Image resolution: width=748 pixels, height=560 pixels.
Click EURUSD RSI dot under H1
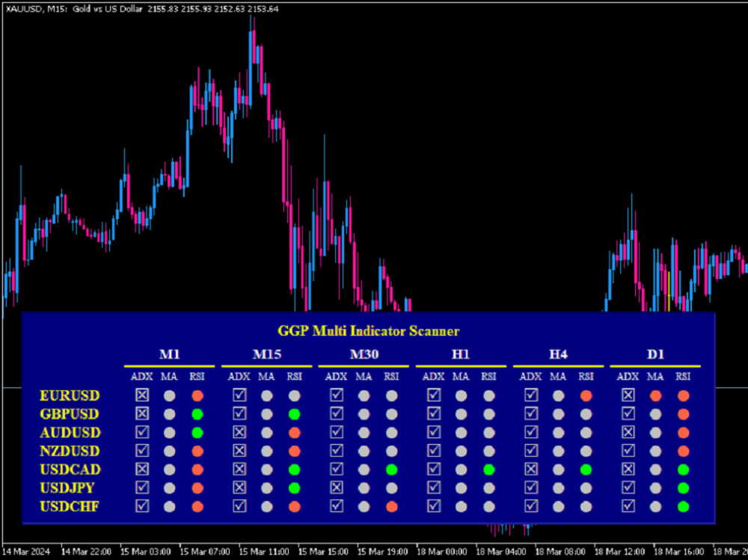(489, 396)
